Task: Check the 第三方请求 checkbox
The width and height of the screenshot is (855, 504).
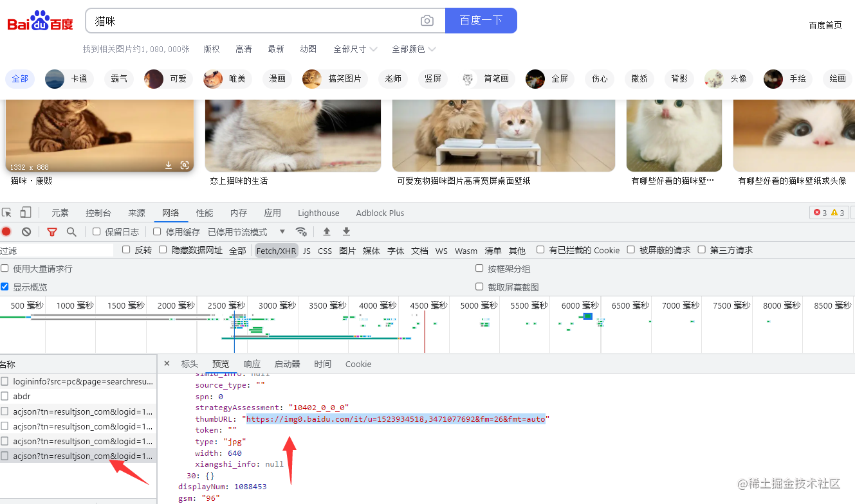Action: pyautogui.click(x=702, y=250)
